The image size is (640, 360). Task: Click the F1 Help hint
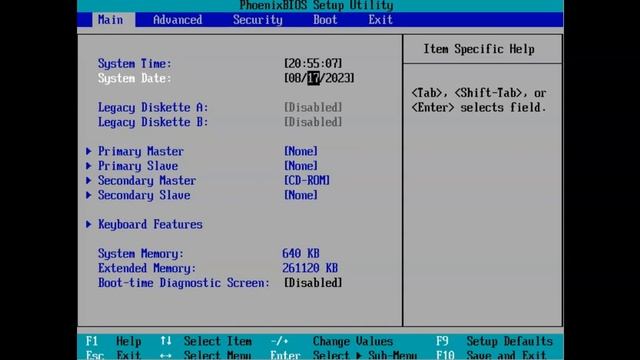click(x=114, y=341)
